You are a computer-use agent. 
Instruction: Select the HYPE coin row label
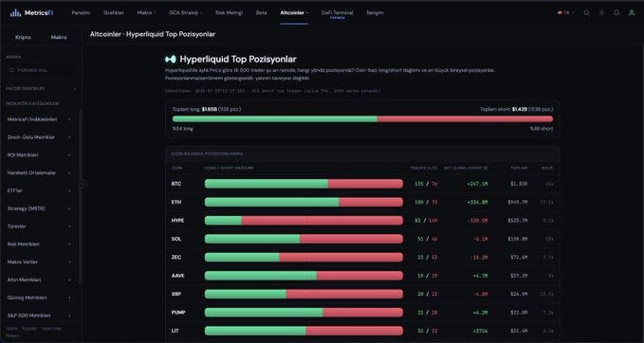(178, 221)
